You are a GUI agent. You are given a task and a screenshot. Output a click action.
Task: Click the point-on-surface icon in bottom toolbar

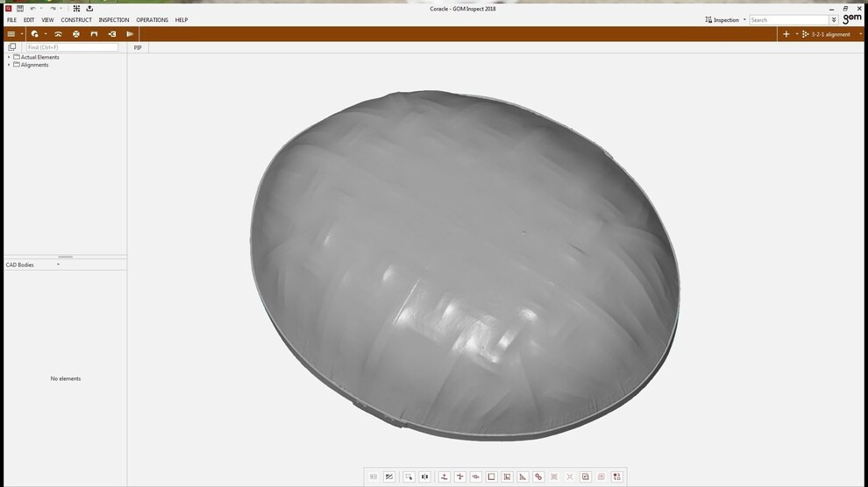444,476
